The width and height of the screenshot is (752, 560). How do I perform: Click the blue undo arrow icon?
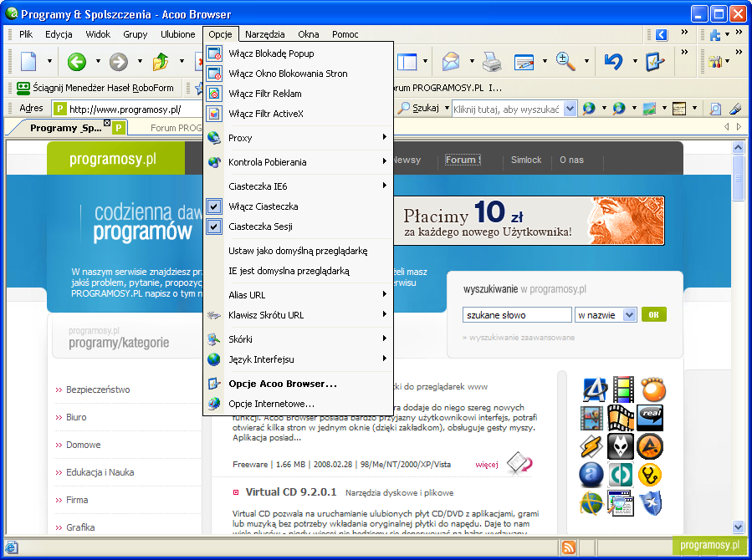(613, 61)
